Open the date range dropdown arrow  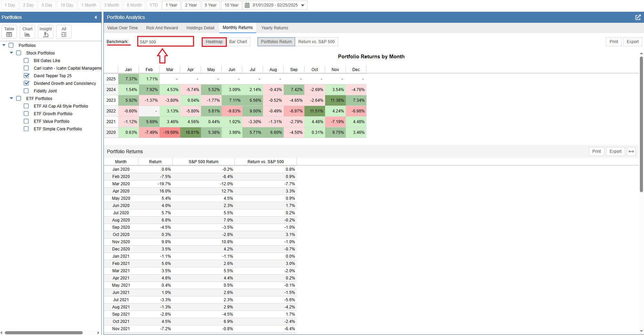tap(303, 5)
